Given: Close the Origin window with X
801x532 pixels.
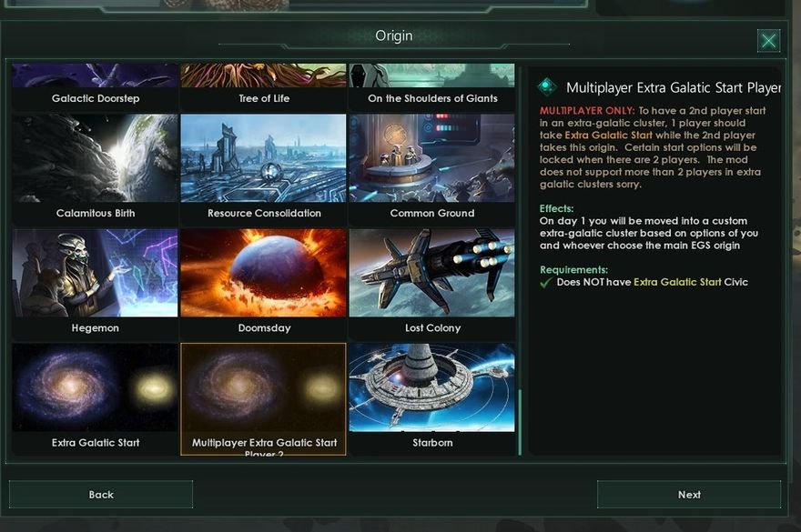Looking at the screenshot, I should point(769,40).
